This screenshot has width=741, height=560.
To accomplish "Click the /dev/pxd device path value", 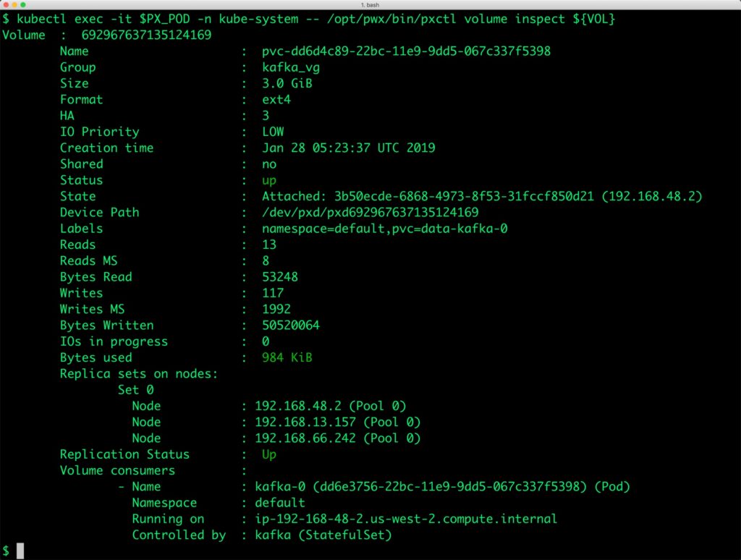I will [x=370, y=212].
